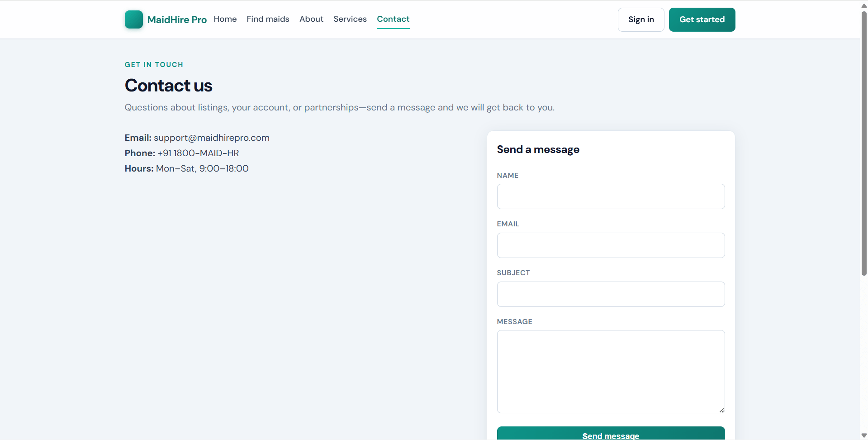Navigate to the About page
This screenshot has height=440, width=868.
(311, 19)
